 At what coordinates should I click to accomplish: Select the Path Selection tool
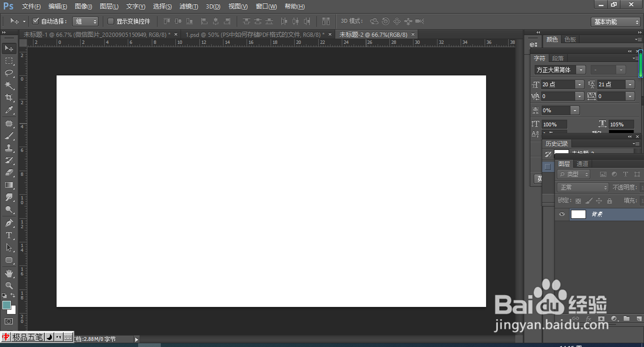click(x=9, y=248)
